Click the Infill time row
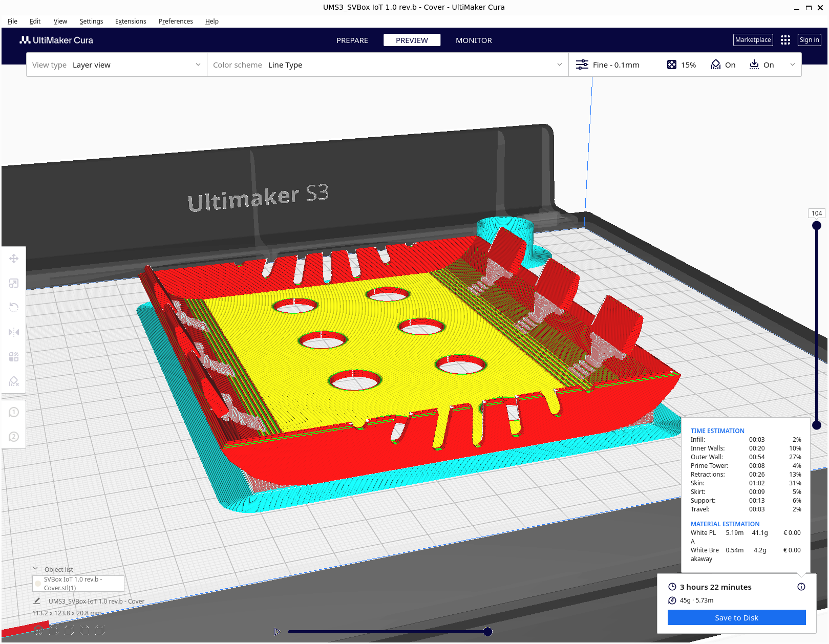 click(746, 440)
